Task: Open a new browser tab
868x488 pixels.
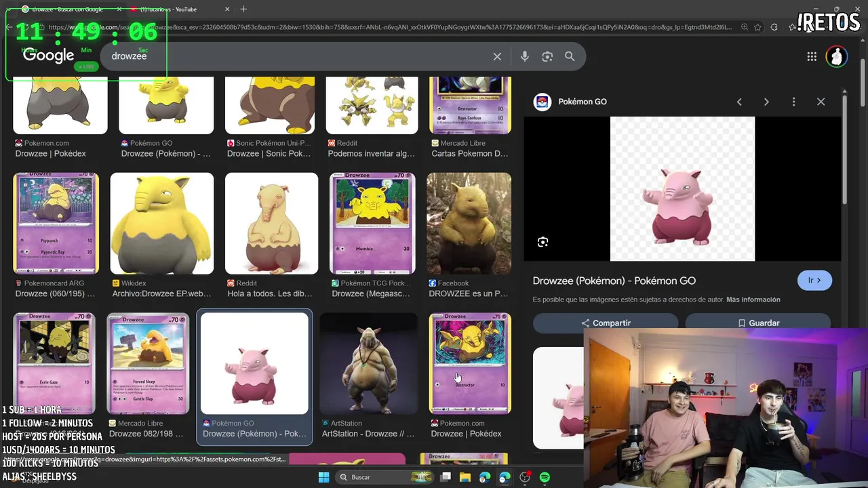Action: tap(243, 9)
